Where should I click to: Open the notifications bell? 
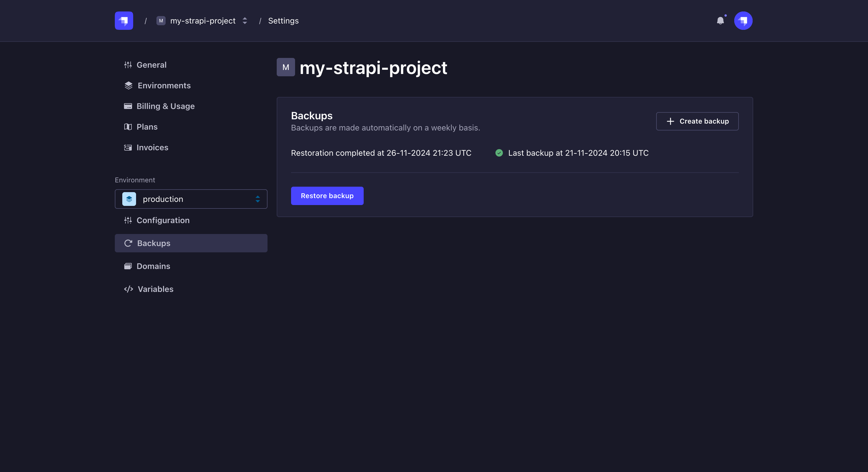pos(720,21)
